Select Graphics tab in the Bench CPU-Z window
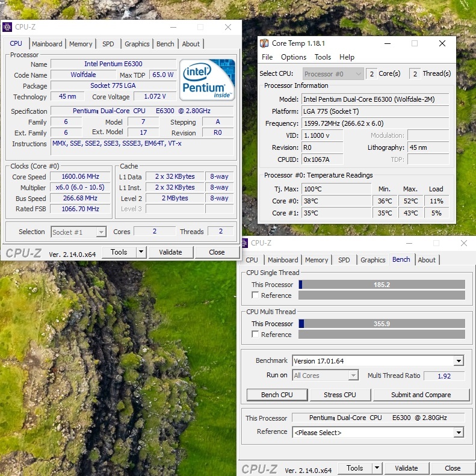The width and height of the screenshot is (476, 476). (372, 260)
